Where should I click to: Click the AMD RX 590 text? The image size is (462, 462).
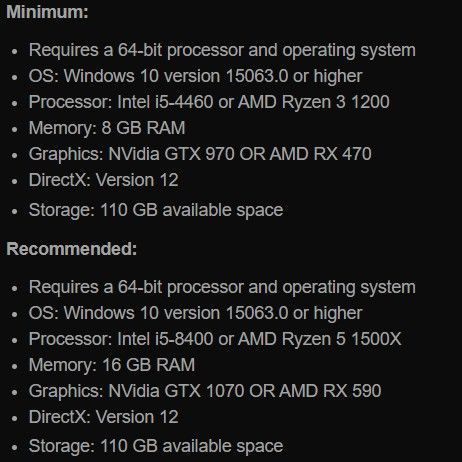[330, 391]
